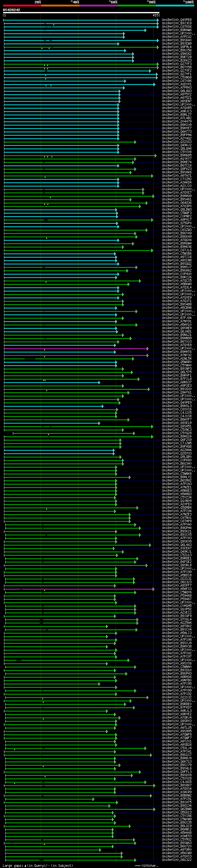Select hit label UniRef100_A7PM43
The width and height of the screenshot is (197, 868).
[177, 88]
